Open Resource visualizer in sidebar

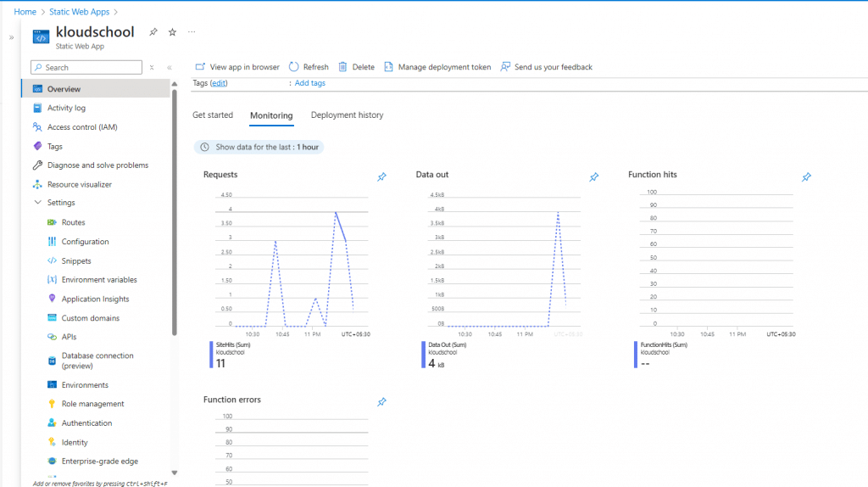pyautogui.click(x=79, y=184)
